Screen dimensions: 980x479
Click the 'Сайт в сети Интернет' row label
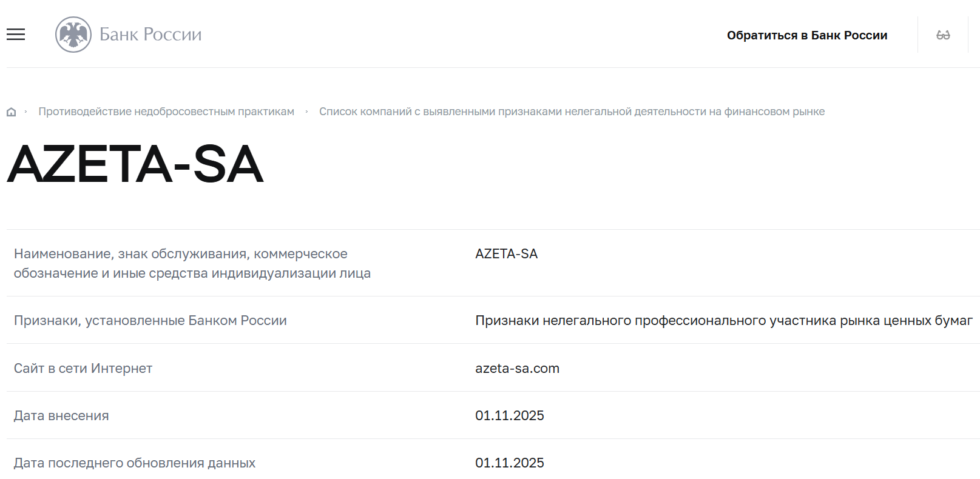(x=83, y=368)
